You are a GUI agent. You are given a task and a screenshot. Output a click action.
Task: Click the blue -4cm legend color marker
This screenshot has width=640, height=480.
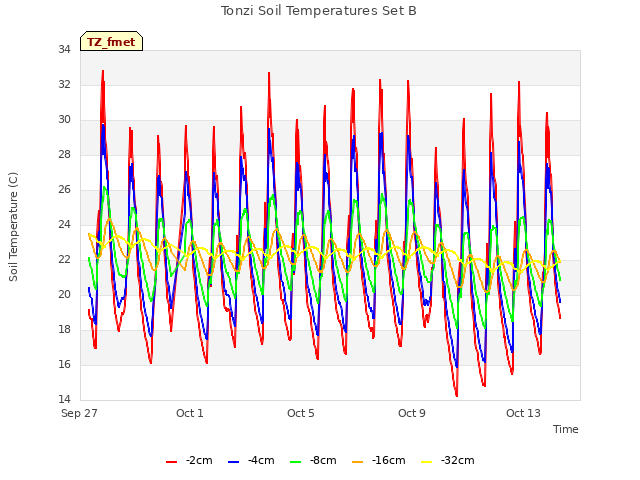pyautogui.click(x=233, y=462)
